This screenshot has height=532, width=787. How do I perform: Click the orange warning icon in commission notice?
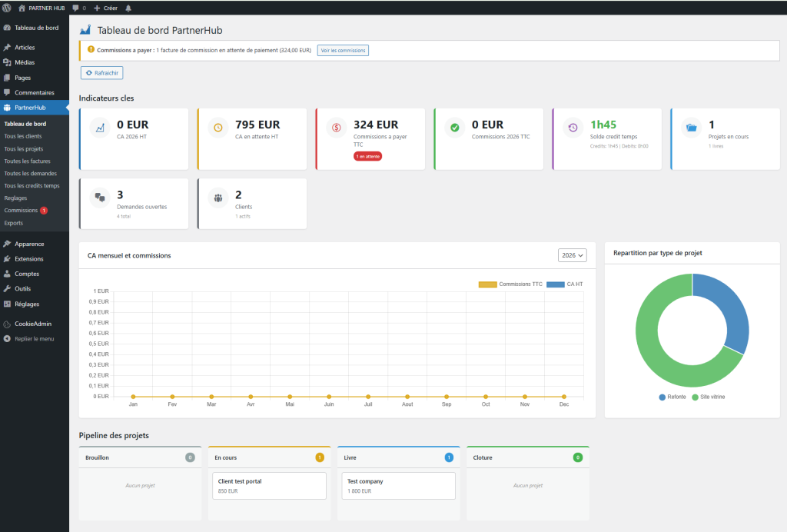[x=91, y=50]
